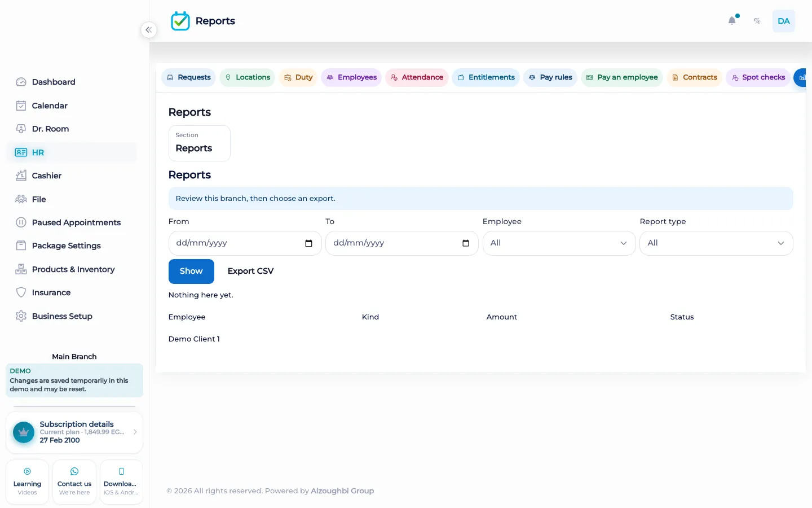
Task: Click the Show button
Action: tap(191, 271)
